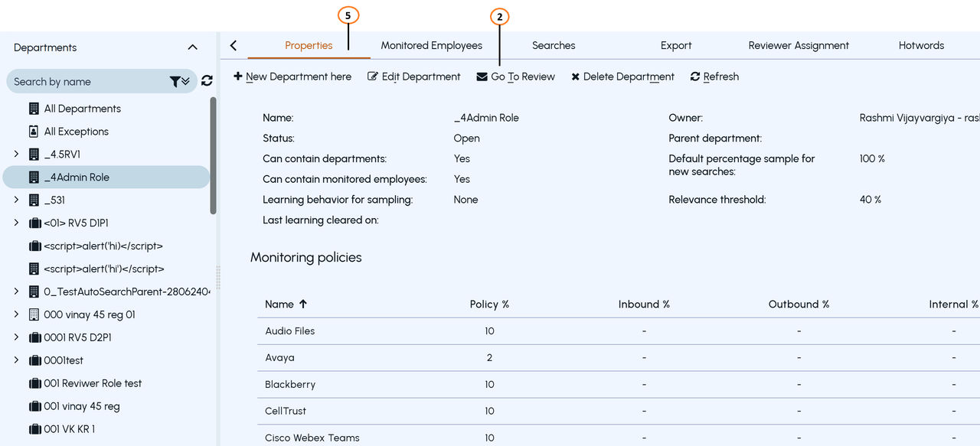Click the building icon of _4Admin Role
980x446 pixels.
34,177
